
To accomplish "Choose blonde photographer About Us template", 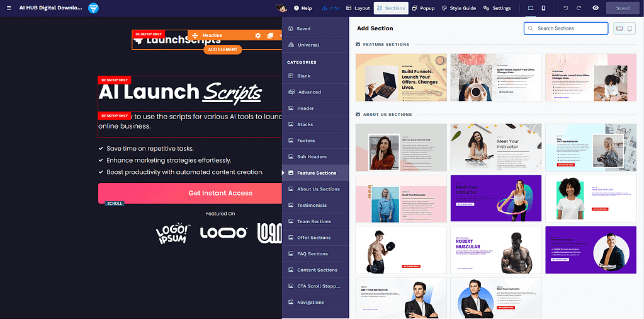I will tap(590, 148).
